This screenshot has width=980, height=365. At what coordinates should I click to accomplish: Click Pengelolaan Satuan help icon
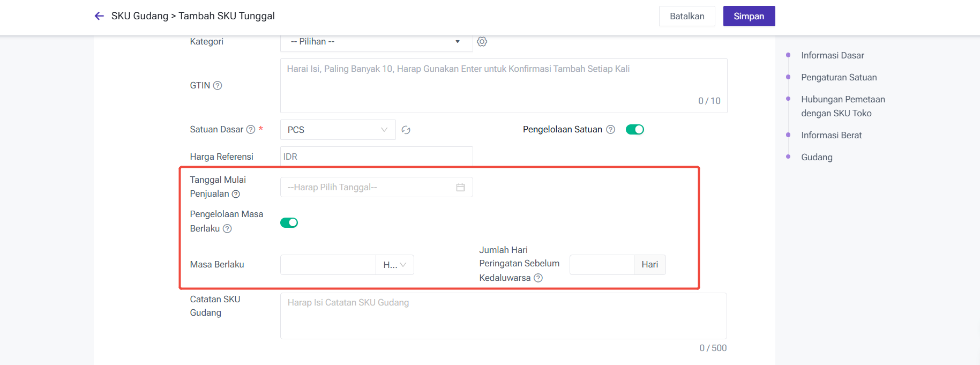[x=610, y=130]
